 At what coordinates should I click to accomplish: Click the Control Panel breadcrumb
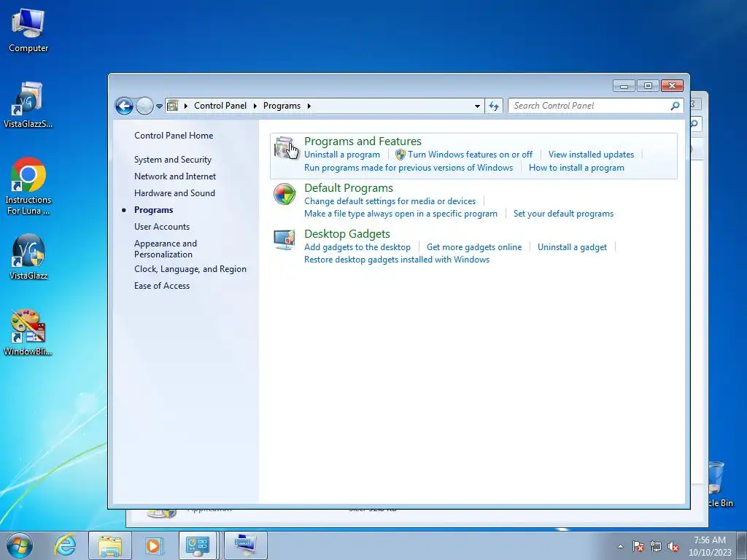point(220,106)
